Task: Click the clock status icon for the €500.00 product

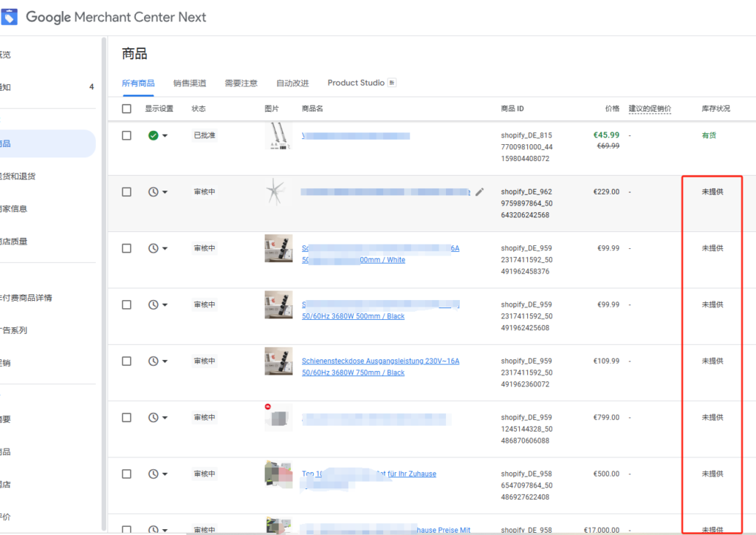Action: (x=153, y=474)
